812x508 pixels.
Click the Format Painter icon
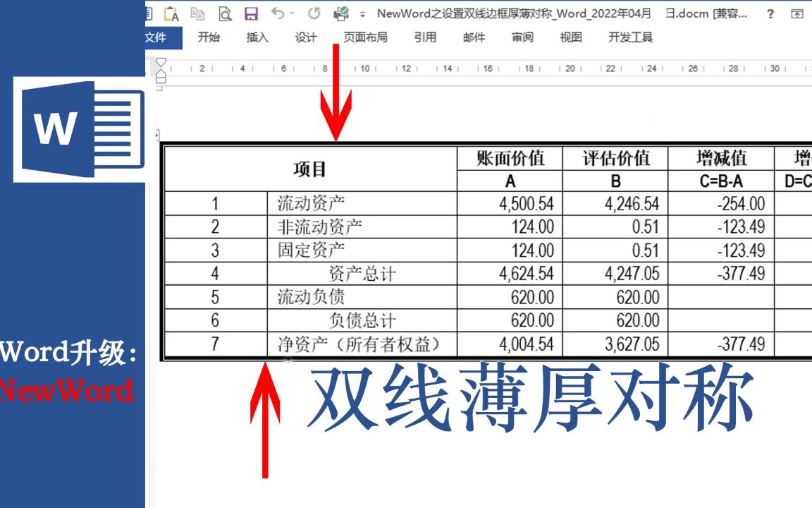pyautogui.click(x=169, y=13)
